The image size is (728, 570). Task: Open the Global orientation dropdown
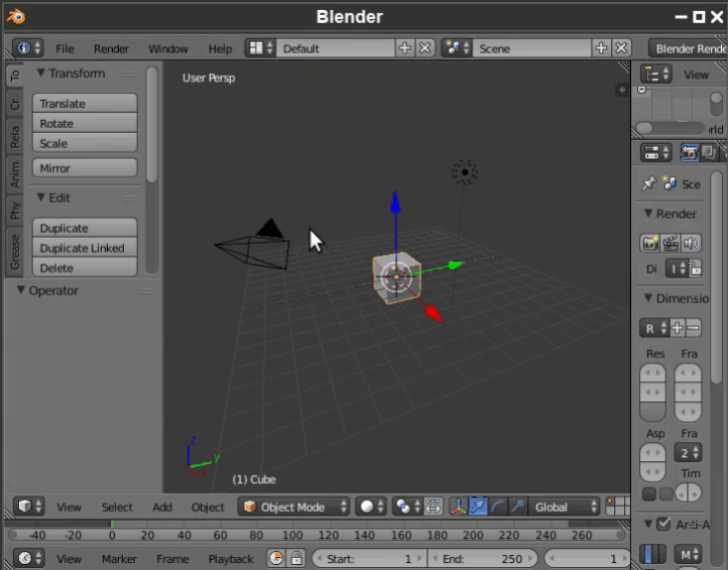click(563, 506)
